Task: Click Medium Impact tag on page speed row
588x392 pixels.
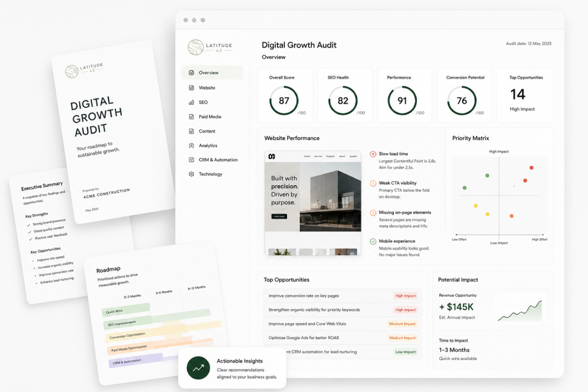Action: 402,324
